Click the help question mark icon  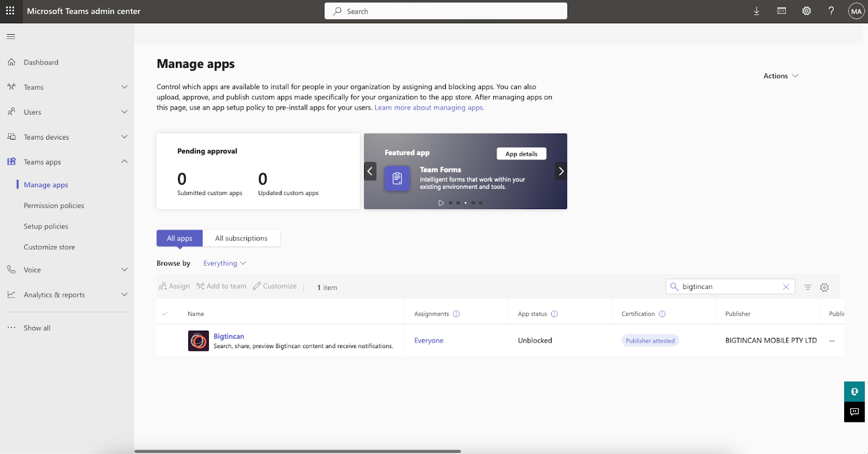pyautogui.click(x=831, y=11)
